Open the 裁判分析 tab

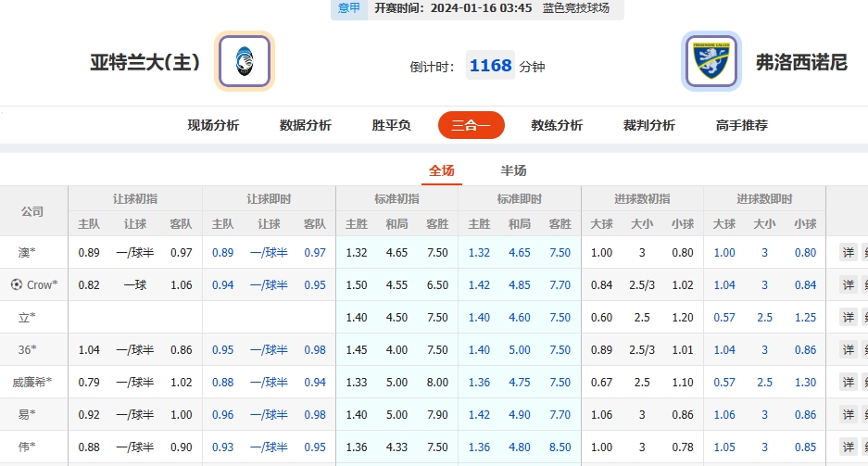pyautogui.click(x=649, y=125)
